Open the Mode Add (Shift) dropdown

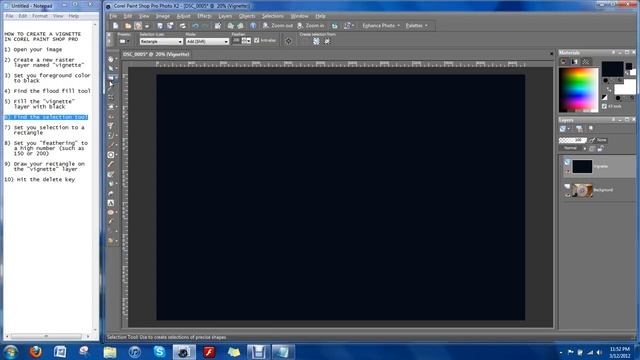click(x=207, y=42)
